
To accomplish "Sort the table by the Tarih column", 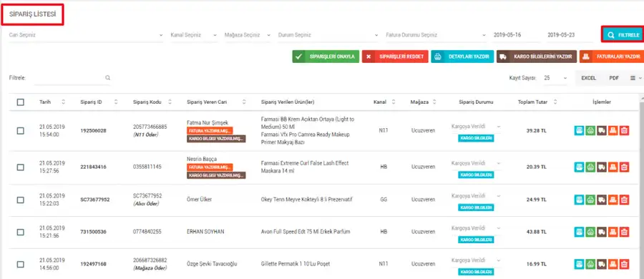I will 52,102.
